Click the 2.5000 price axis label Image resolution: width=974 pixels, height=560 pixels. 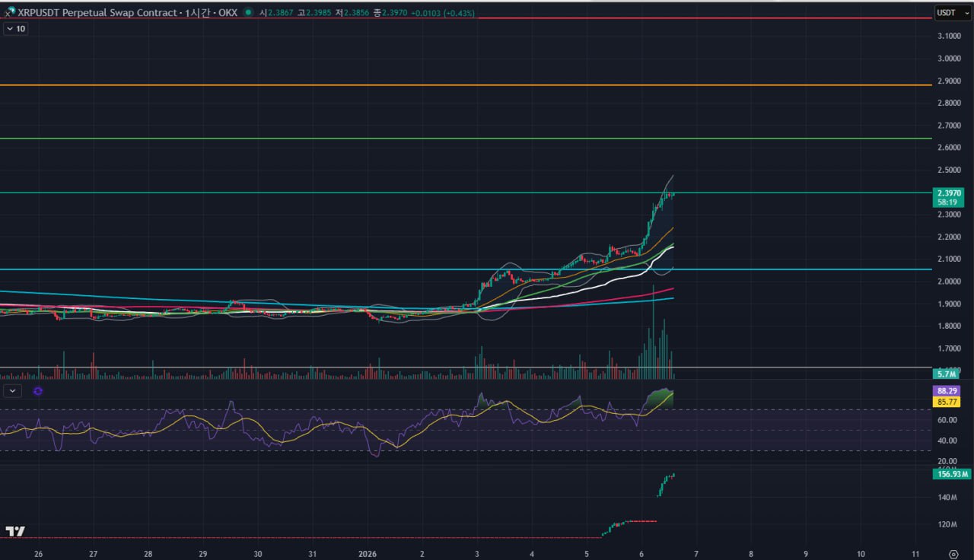pos(949,170)
